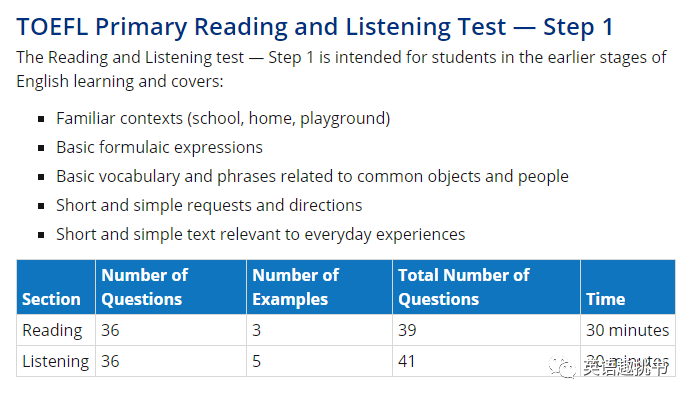
Task: Click the Listening total questions cell 41
Action: 486,361
